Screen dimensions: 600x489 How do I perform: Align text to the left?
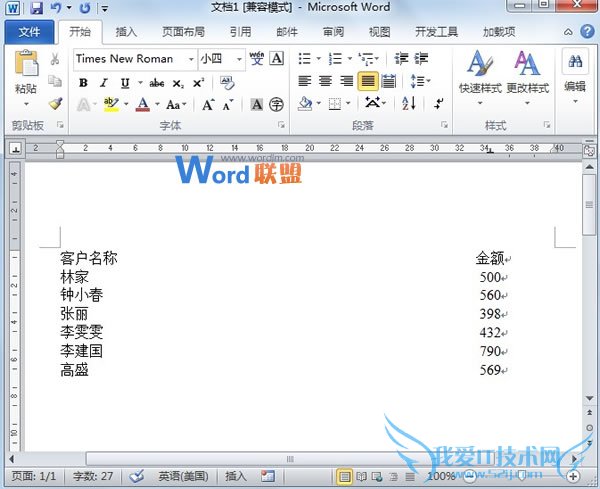click(x=305, y=81)
